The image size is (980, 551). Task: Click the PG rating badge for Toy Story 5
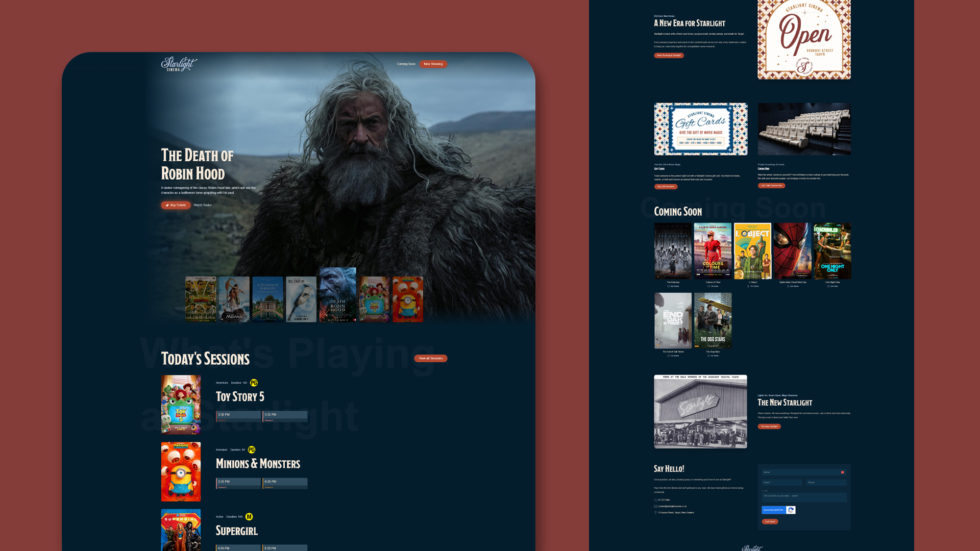pos(254,383)
